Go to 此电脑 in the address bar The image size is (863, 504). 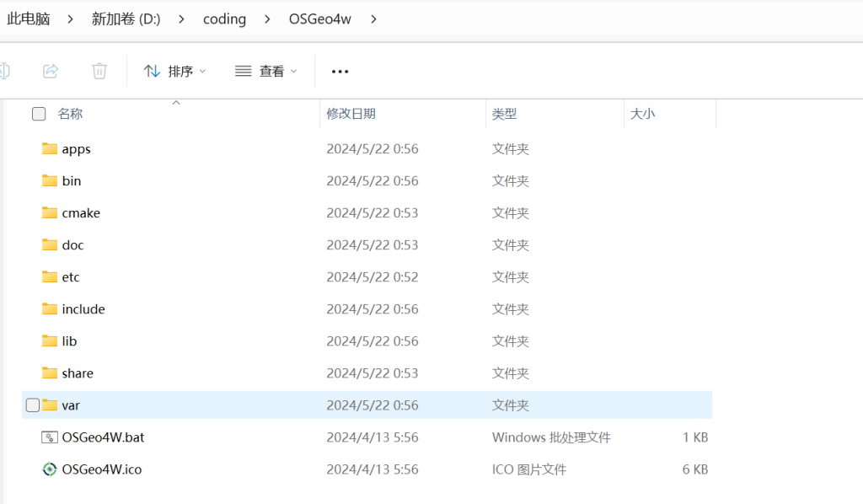click(x=29, y=19)
